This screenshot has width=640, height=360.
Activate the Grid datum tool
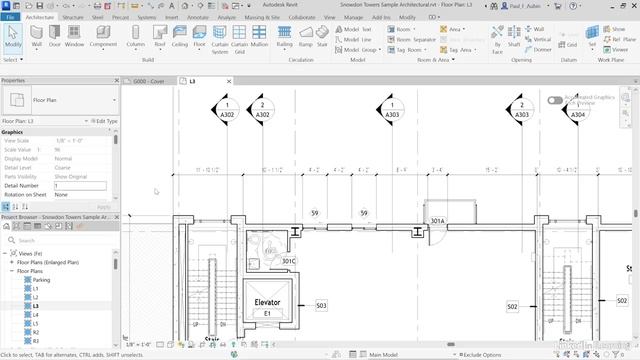568,44
